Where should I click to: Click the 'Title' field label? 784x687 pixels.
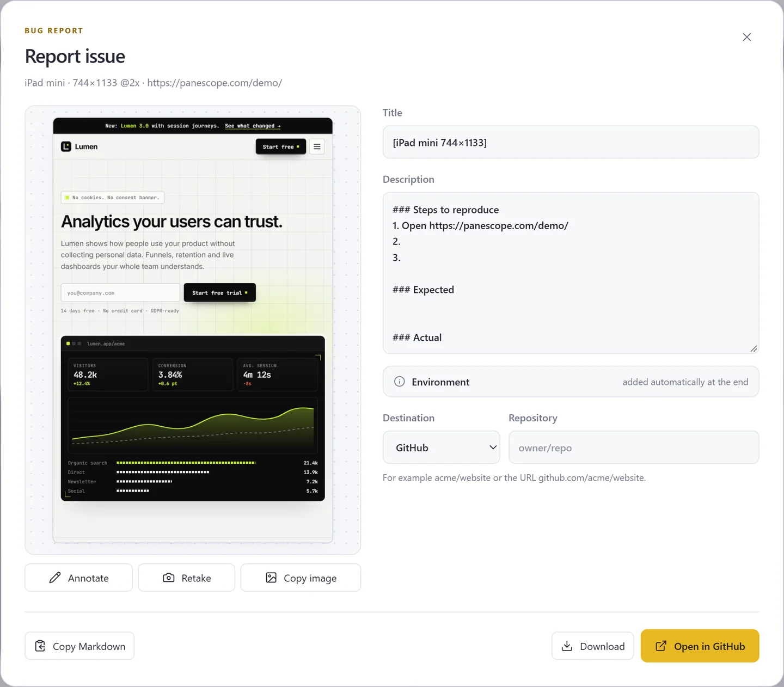(x=393, y=113)
